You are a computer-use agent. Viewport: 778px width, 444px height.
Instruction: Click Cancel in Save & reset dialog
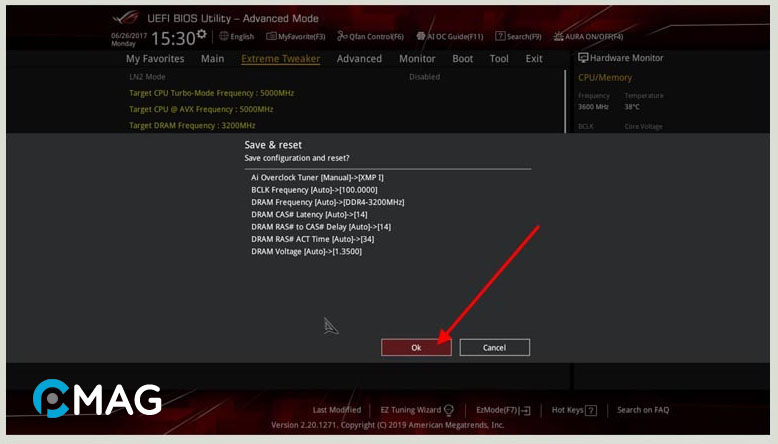(x=495, y=347)
